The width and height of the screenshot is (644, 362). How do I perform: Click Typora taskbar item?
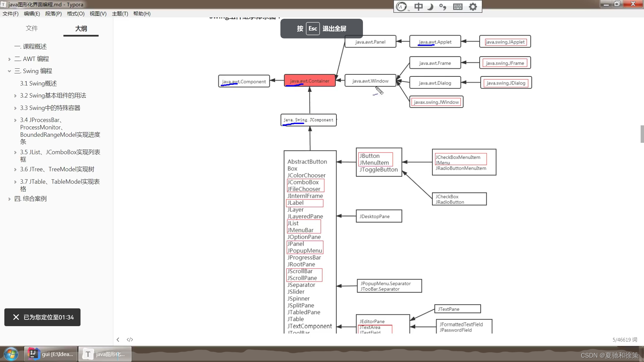[105, 354]
